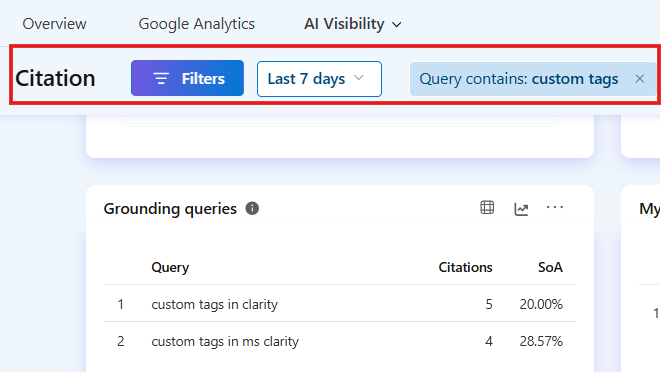
Task: Click the Citation page heading
Action: (x=55, y=78)
